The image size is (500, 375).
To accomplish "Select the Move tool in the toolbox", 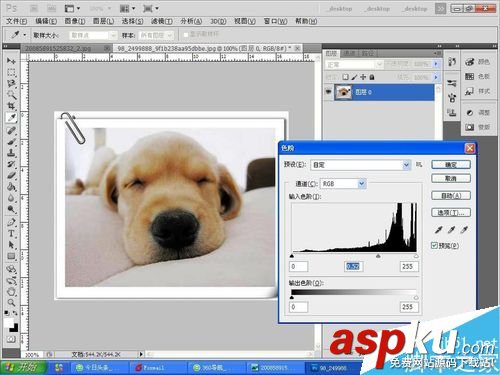I will 11,61.
